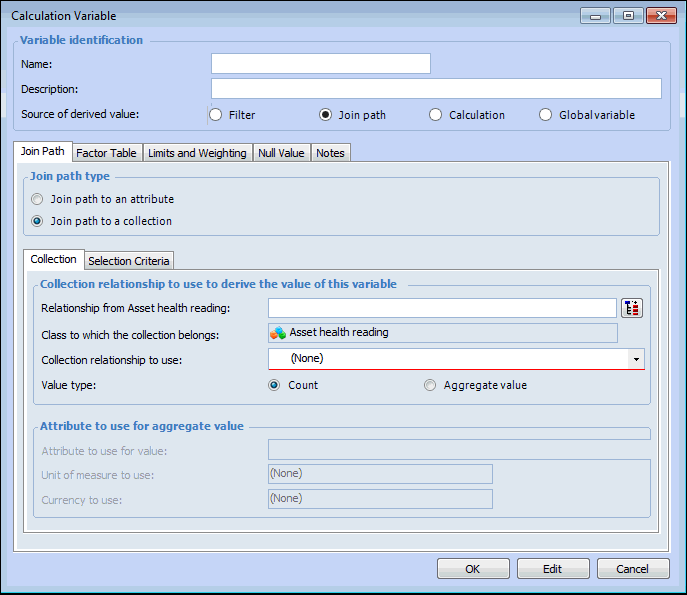Switch to the Notes tab

point(329,153)
